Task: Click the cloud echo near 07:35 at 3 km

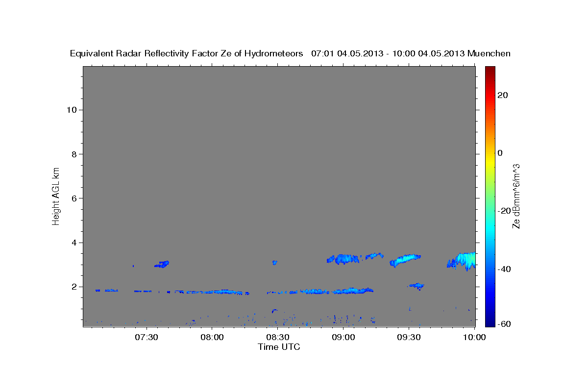Action: click(x=162, y=264)
